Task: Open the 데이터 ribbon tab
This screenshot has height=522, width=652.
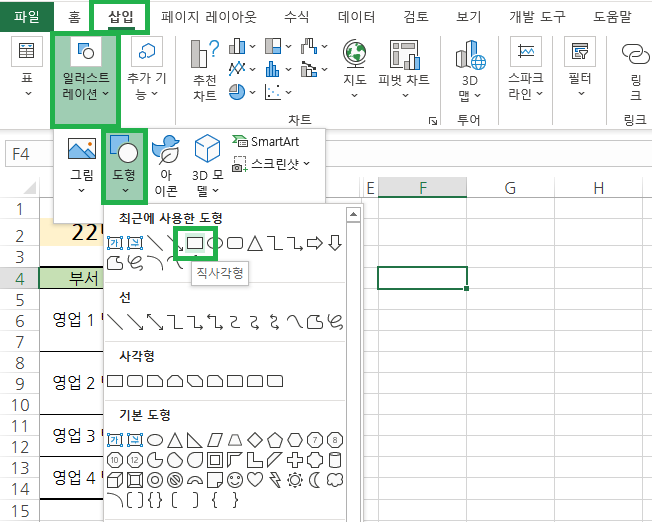Action: click(x=356, y=17)
